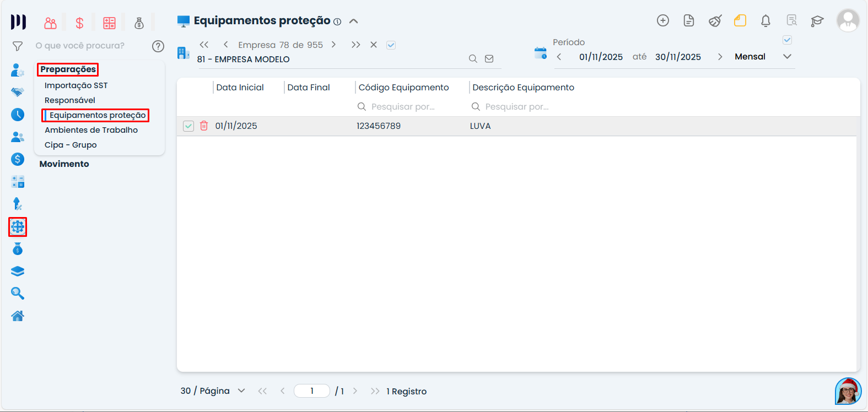Click the filter funnel icon
This screenshot has height=412, width=868.
point(18,46)
